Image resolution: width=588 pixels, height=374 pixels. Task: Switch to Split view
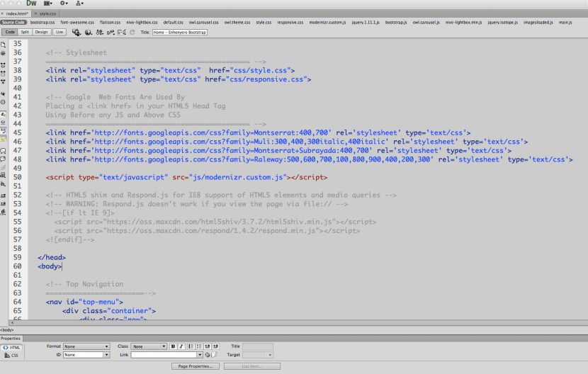point(25,33)
